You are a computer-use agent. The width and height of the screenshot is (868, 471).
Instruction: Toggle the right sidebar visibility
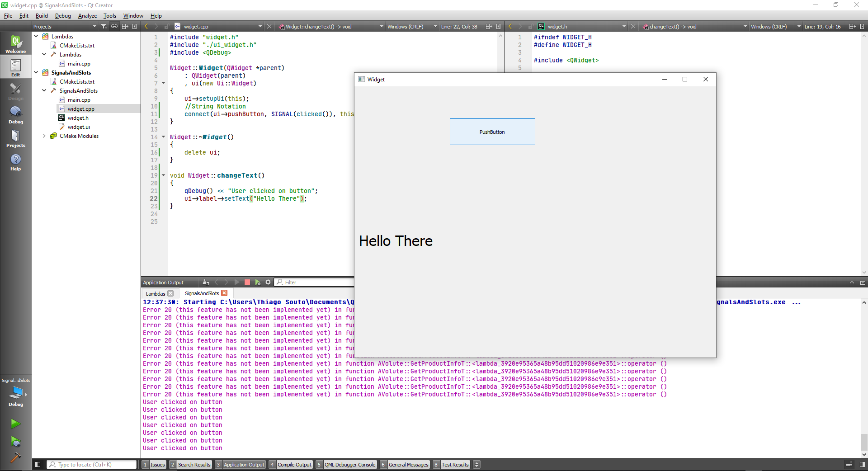click(x=862, y=464)
